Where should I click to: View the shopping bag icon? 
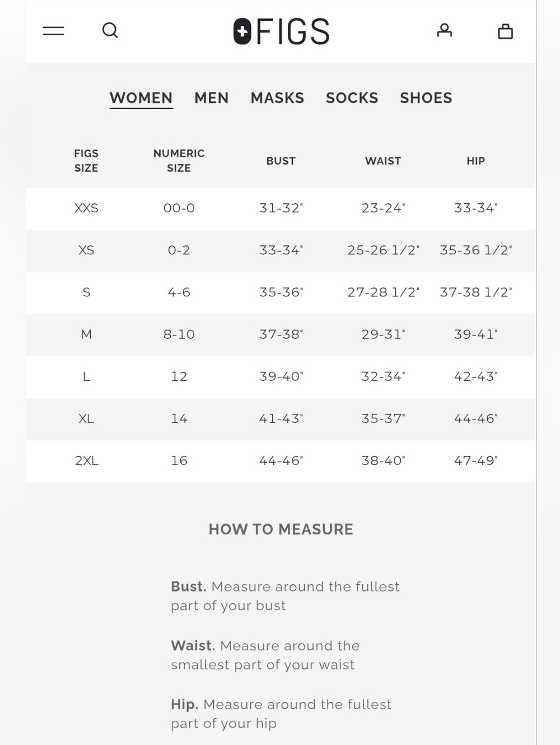tap(506, 31)
